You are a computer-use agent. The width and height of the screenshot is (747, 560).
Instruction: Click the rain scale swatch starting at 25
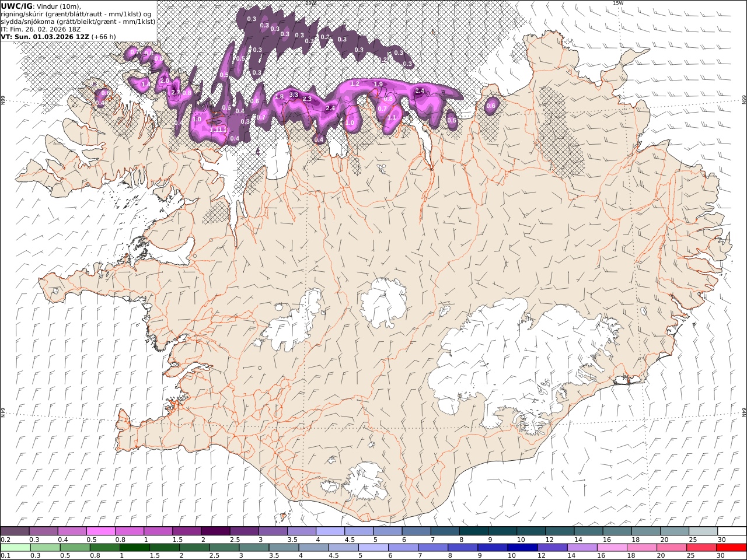point(701,548)
